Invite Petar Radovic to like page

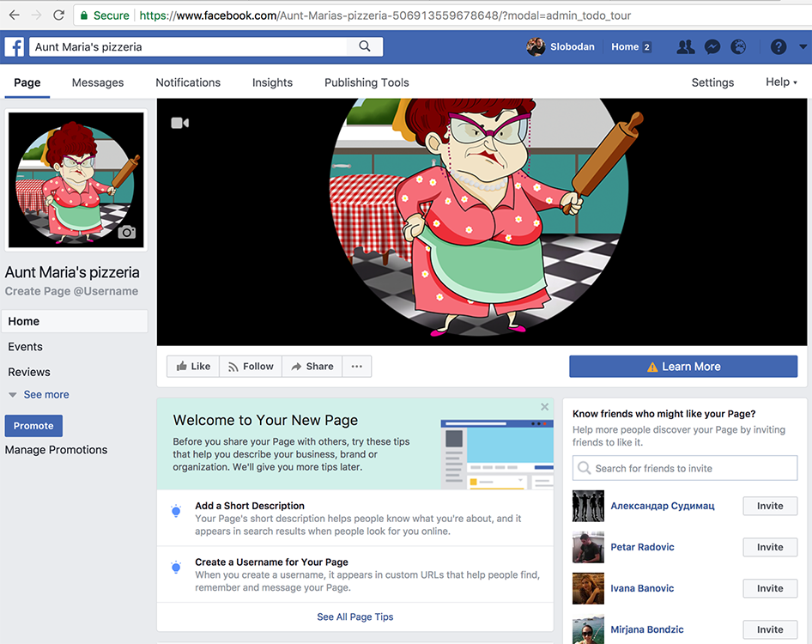(x=769, y=547)
